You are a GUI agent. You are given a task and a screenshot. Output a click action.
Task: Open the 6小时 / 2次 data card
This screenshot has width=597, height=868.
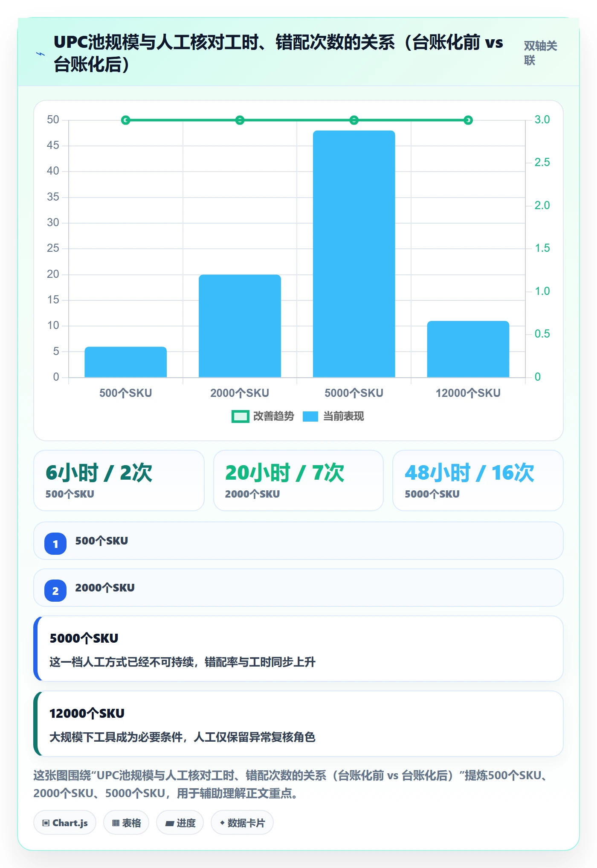pyautogui.click(x=119, y=481)
